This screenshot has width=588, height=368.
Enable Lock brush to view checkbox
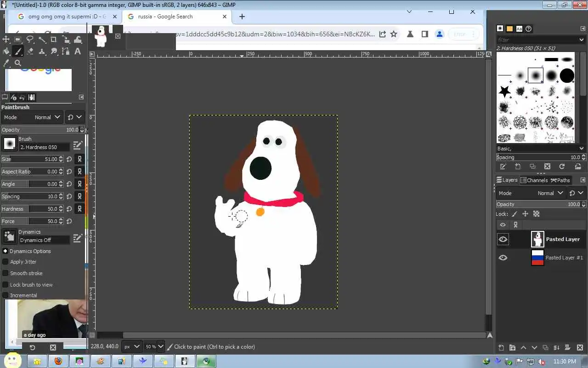(6, 285)
